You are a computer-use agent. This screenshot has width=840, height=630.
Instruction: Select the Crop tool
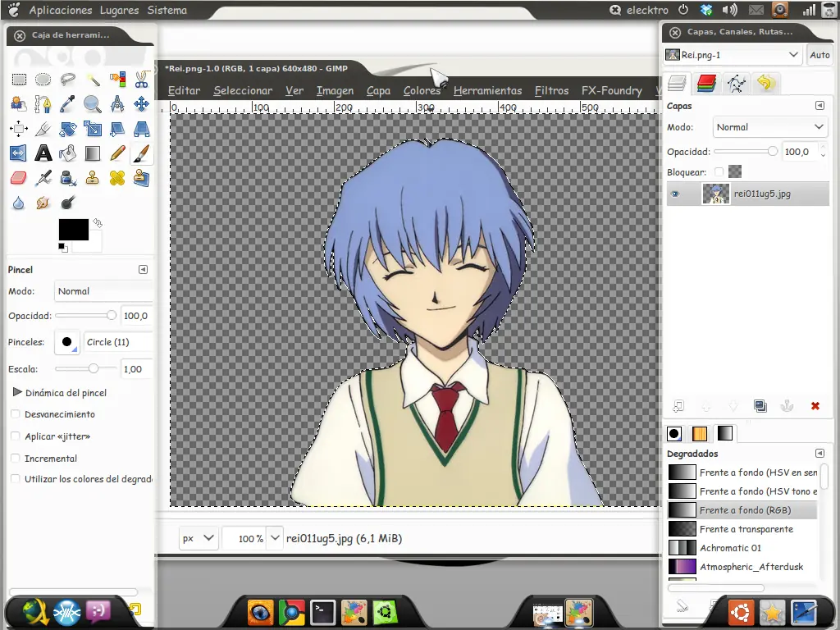43,129
